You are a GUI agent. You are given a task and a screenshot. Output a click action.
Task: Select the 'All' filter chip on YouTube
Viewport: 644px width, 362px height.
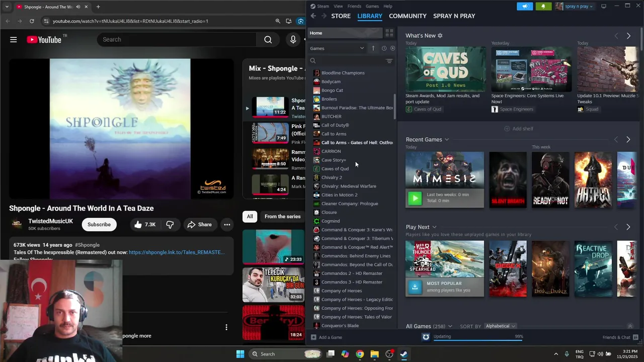pos(250,217)
